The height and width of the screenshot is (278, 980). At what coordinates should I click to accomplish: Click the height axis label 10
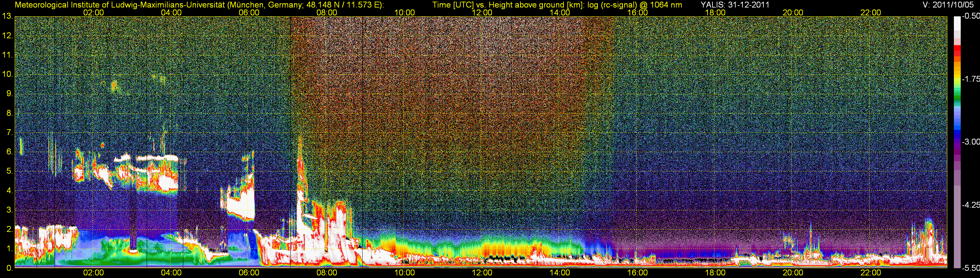[7, 74]
